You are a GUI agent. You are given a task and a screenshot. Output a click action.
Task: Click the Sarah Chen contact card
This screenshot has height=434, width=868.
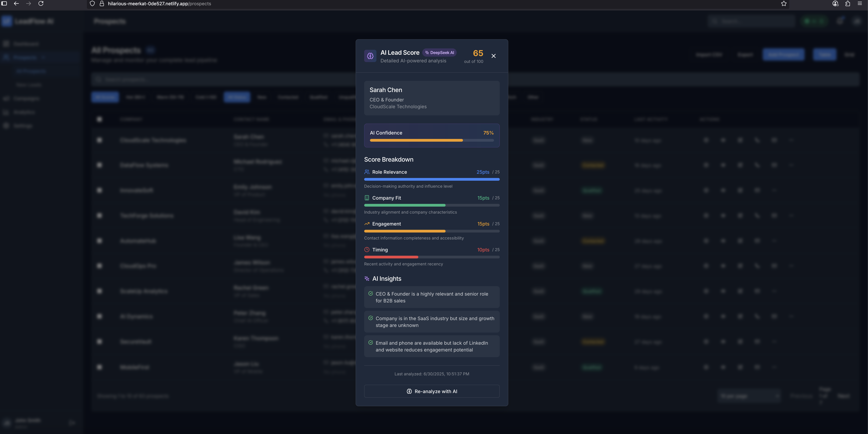point(432,98)
